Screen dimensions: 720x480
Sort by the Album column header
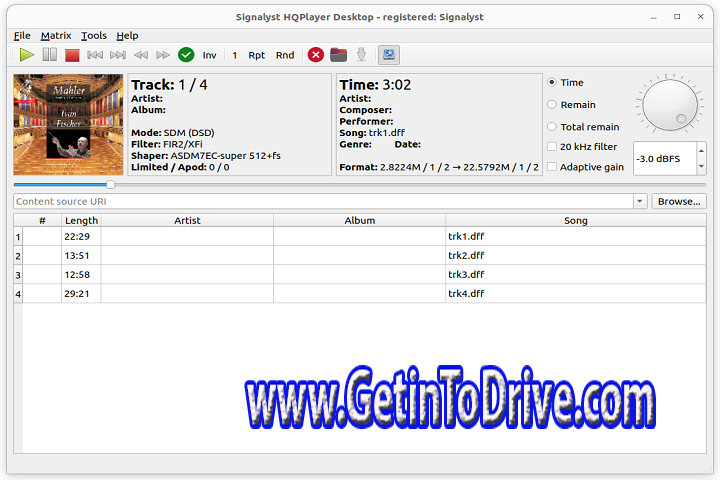tap(360, 220)
